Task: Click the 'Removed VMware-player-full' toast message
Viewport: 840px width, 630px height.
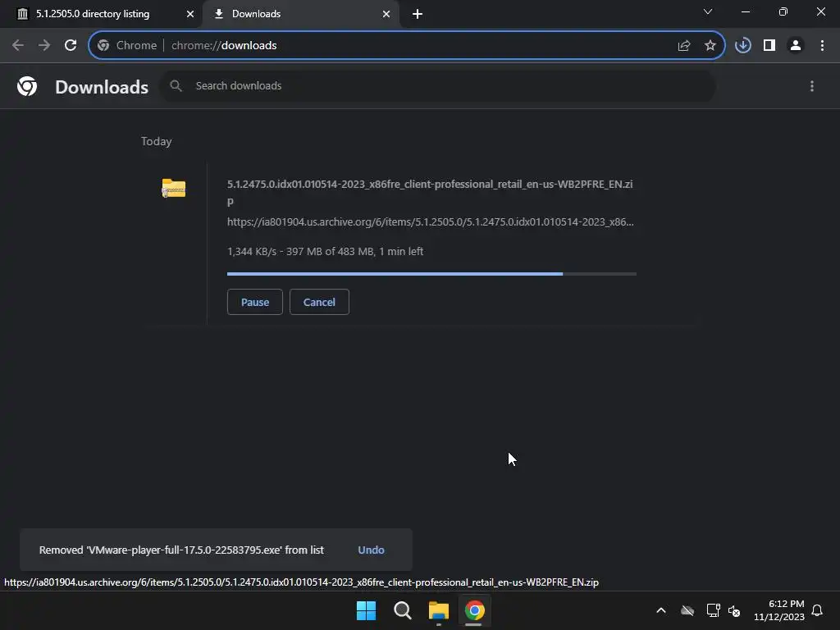Action: (x=181, y=550)
